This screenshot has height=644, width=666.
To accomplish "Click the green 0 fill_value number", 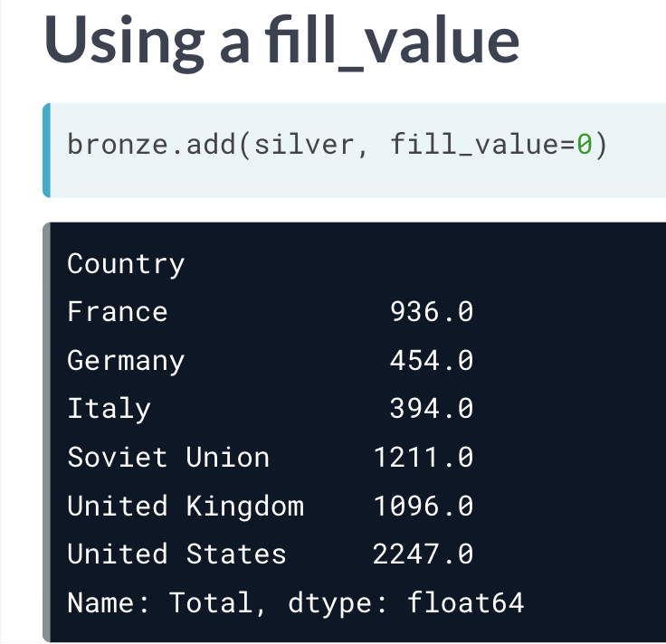I will (x=585, y=145).
